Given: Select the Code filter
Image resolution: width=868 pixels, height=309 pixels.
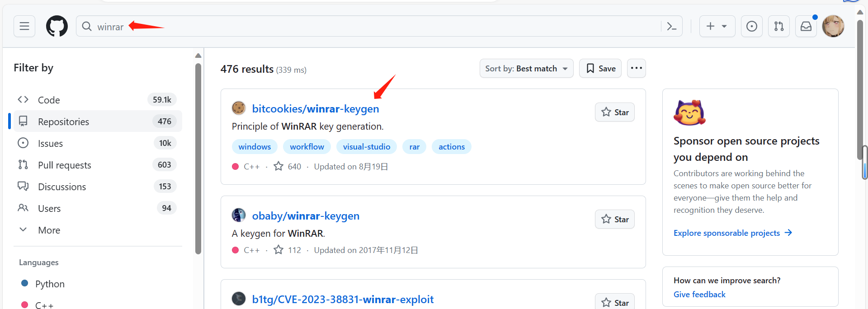Looking at the screenshot, I should (x=49, y=100).
